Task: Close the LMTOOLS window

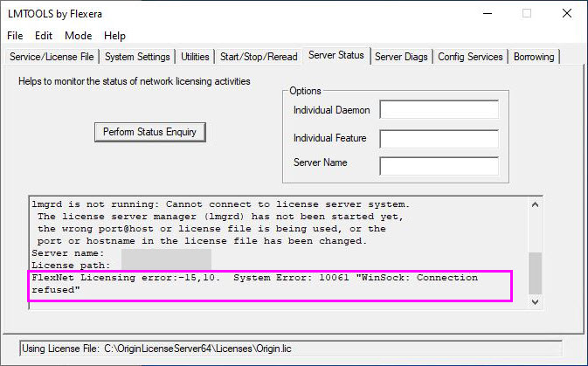Action: click(x=566, y=13)
